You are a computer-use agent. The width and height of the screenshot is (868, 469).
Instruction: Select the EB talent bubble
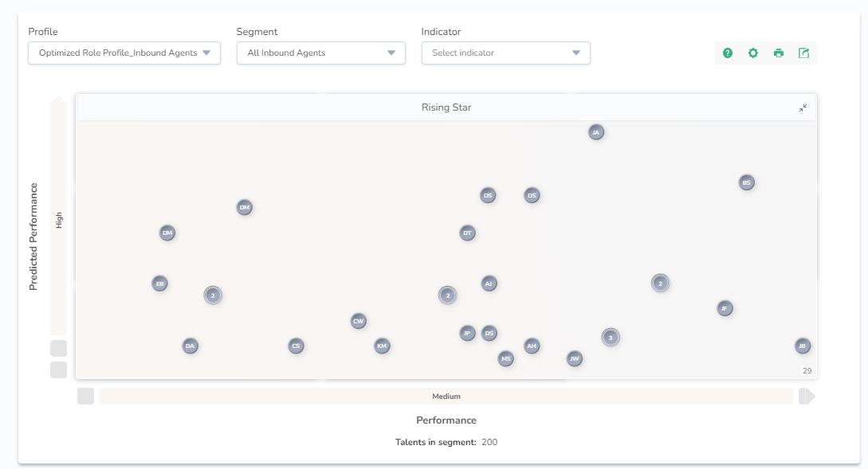(160, 283)
